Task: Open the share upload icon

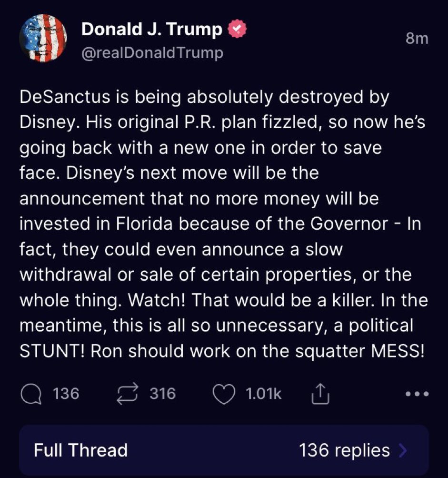Action: [x=320, y=394]
